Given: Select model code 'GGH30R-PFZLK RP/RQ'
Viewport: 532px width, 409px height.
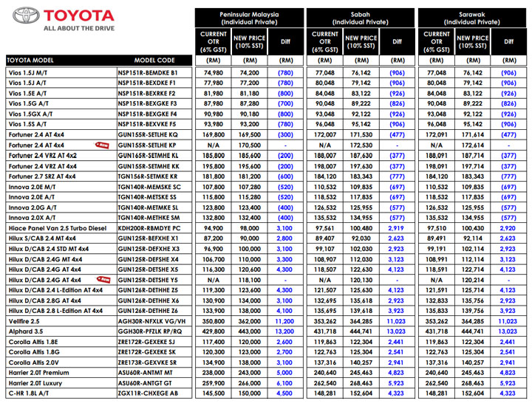Looking at the screenshot, I should tap(150, 331).
